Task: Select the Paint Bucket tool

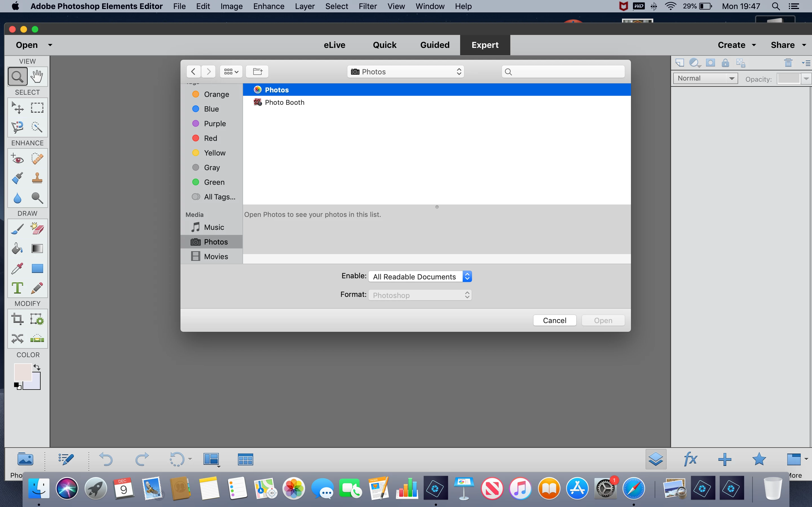Action: coord(17,248)
